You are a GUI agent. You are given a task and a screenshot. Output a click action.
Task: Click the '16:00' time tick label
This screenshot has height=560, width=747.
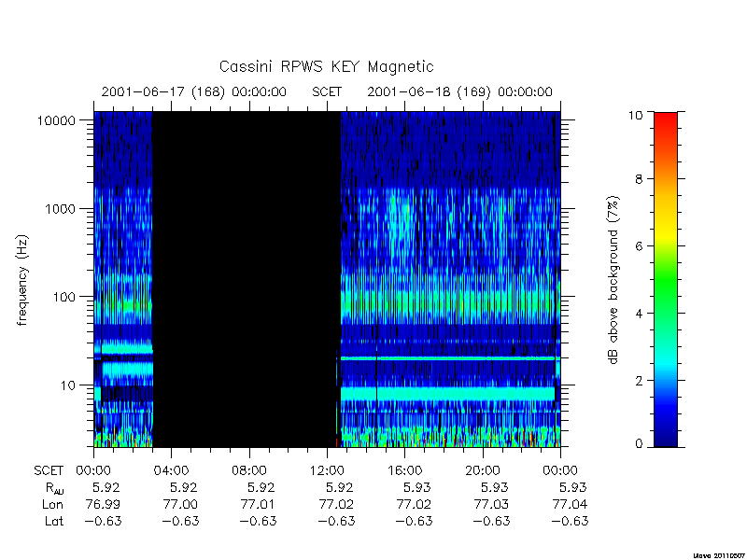pos(404,471)
